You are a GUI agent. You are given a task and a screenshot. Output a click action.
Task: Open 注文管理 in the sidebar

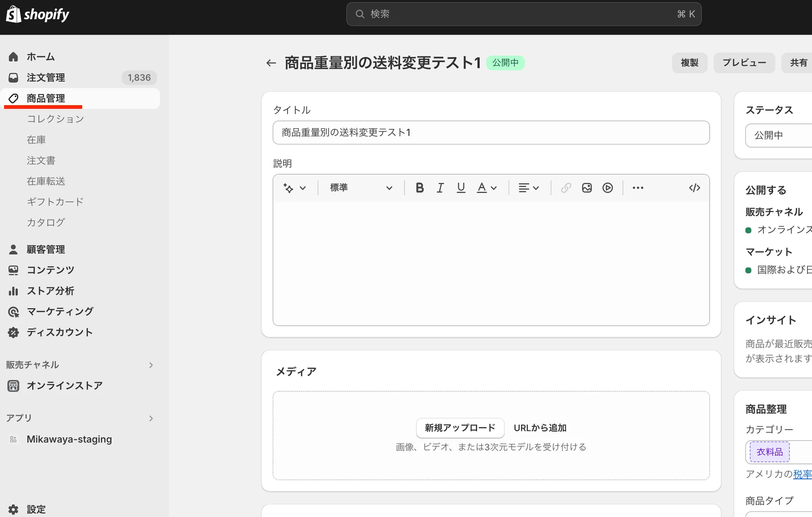[46, 77]
